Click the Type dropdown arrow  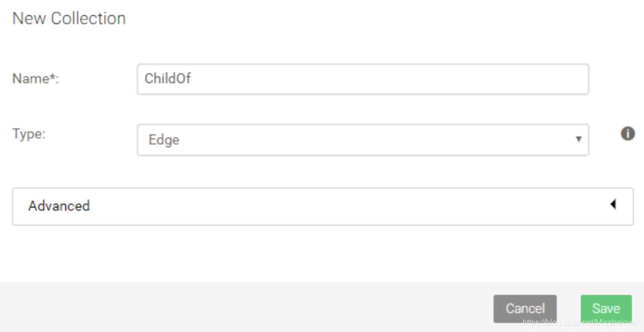[x=578, y=139]
